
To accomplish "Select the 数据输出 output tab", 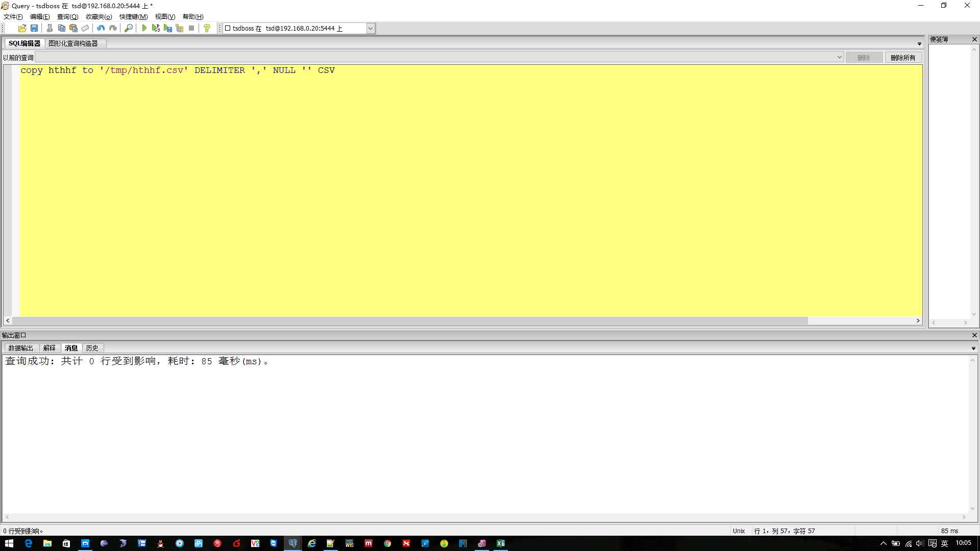I will tap(20, 348).
